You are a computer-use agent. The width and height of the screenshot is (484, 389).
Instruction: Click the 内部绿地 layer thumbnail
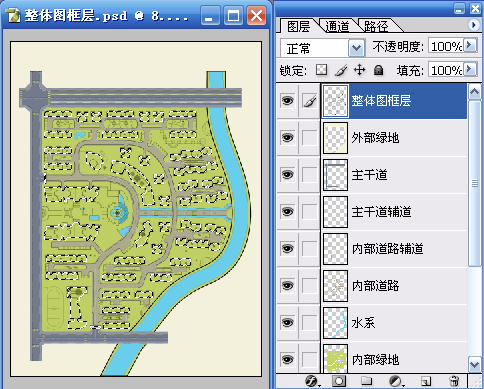coord(335,359)
